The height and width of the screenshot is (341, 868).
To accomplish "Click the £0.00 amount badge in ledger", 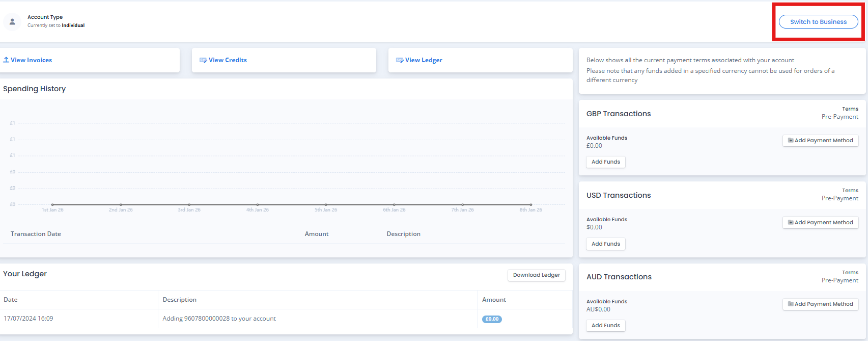I will [492, 319].
